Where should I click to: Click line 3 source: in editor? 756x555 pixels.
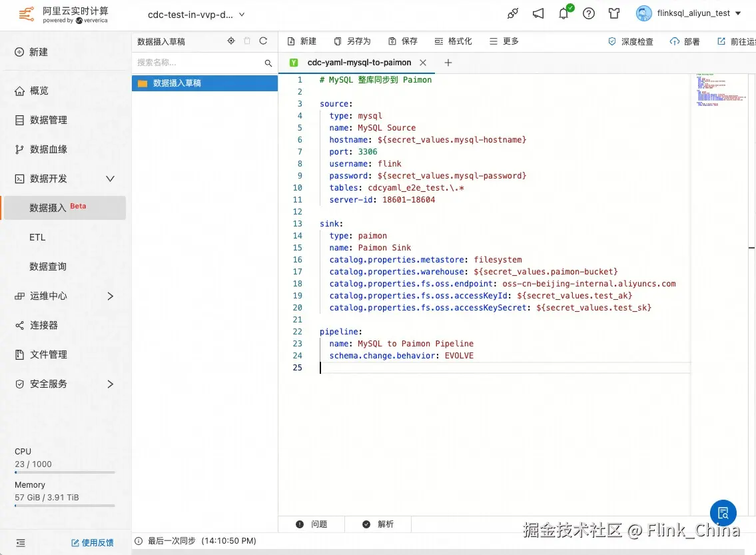coord(336,104)
